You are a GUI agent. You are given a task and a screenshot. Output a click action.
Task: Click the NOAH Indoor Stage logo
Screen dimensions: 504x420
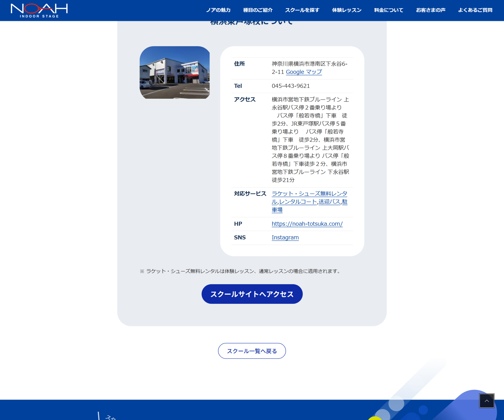point(39,11)
